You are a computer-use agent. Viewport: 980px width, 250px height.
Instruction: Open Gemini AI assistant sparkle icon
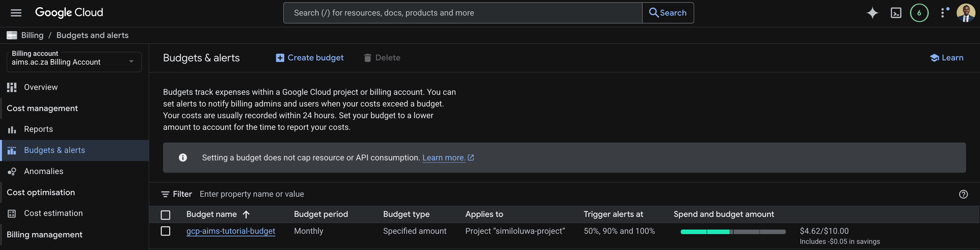click(872, 13)
